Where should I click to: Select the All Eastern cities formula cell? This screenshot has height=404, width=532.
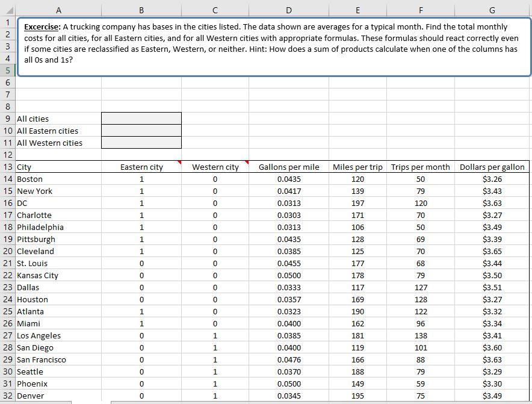tap(141, 131)
